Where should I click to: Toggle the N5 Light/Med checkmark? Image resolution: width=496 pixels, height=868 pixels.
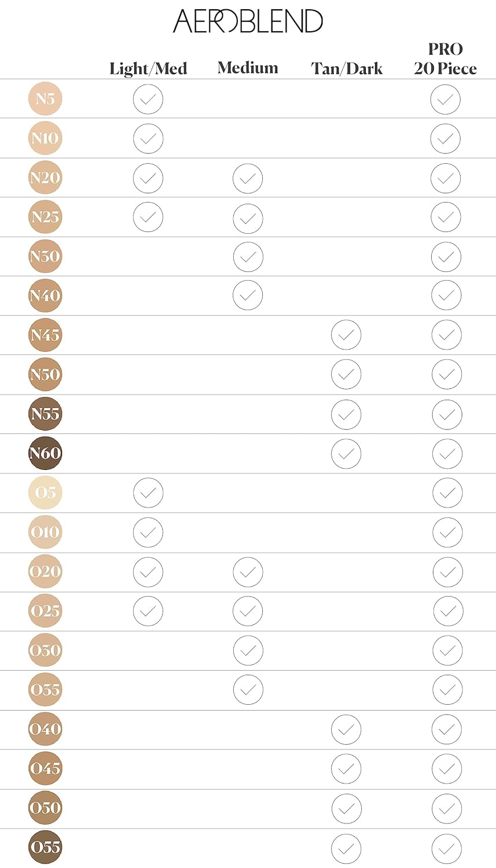coord(148,99)
